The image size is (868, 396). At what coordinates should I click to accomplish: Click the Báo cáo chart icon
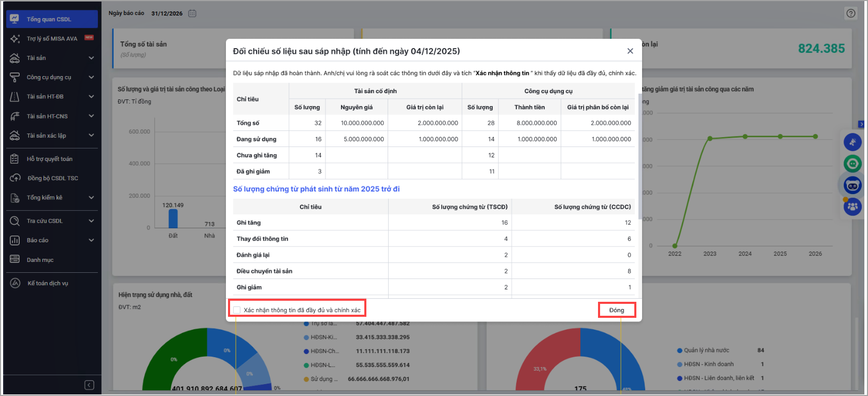click(15, 240)
